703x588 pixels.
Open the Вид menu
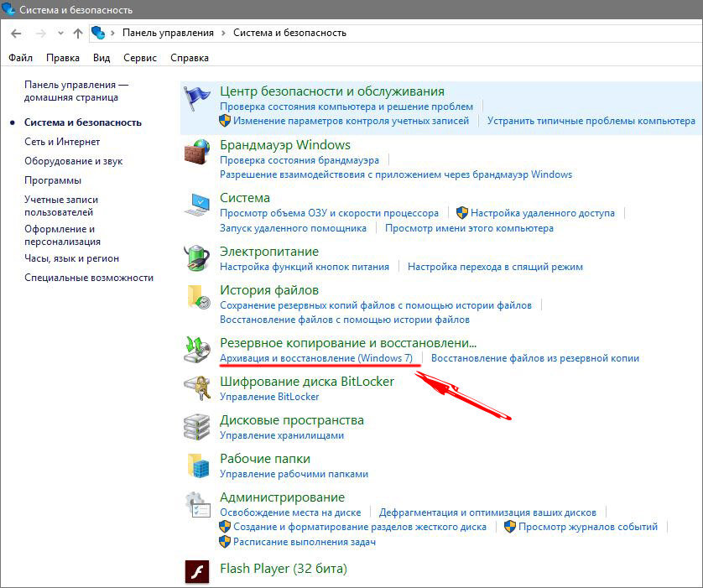(102, 58)
